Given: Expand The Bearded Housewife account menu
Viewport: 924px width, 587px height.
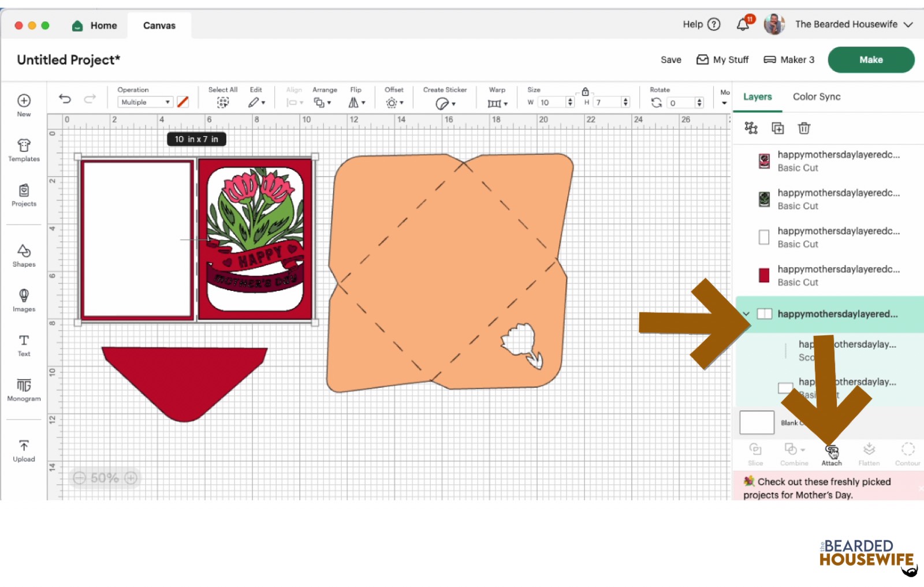Looking at the screenshot, I should [x=908, y=24].
